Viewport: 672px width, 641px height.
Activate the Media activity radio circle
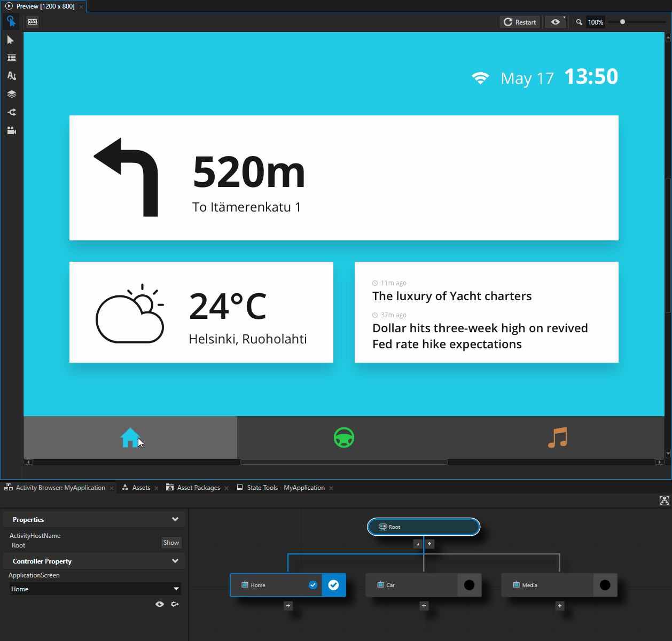605,585
